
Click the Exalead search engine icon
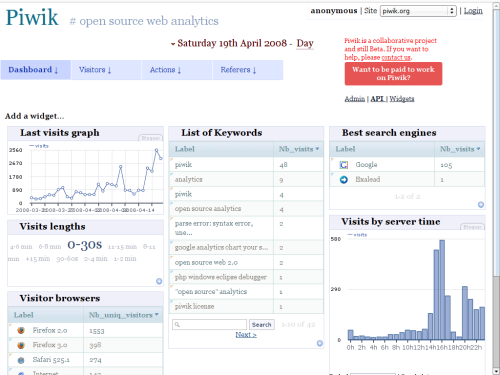tap(344, 180)
